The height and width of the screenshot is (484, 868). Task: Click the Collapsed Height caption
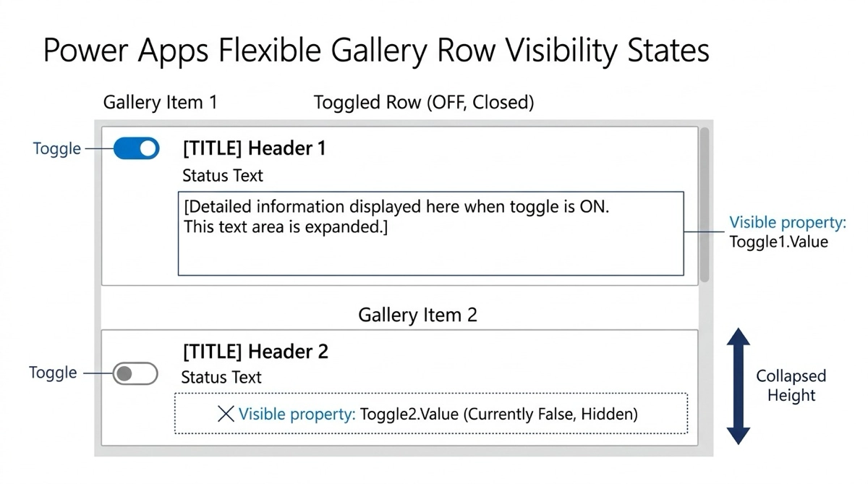point(791,386)
